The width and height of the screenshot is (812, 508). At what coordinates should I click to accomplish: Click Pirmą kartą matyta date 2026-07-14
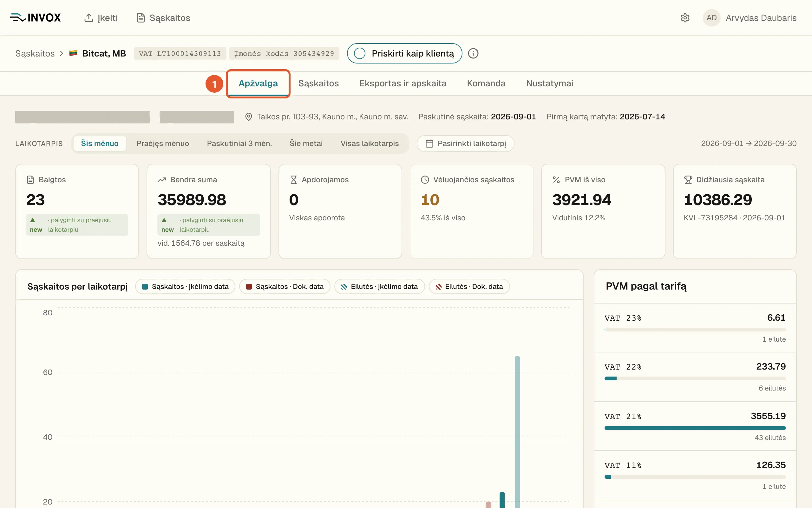pos(642,117)
